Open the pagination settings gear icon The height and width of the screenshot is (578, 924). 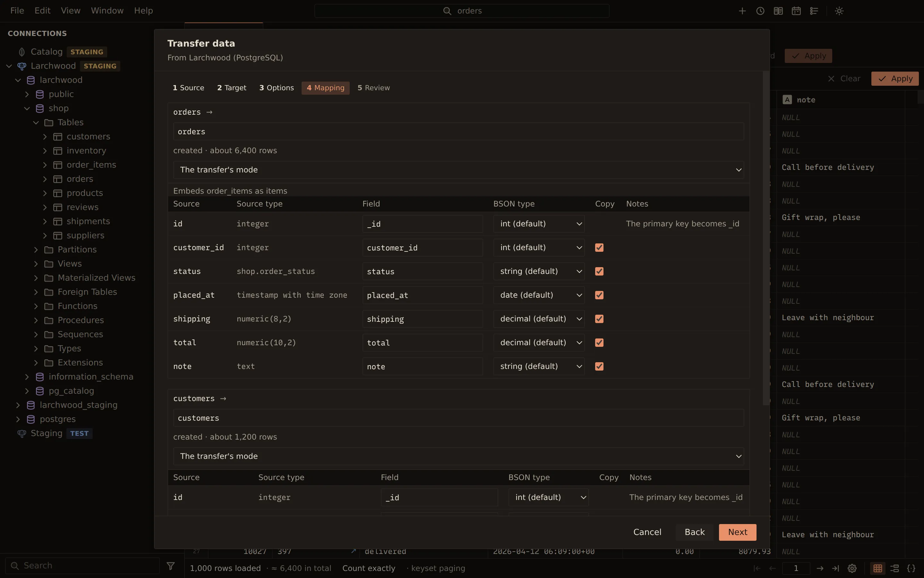(x=852, y=568)
